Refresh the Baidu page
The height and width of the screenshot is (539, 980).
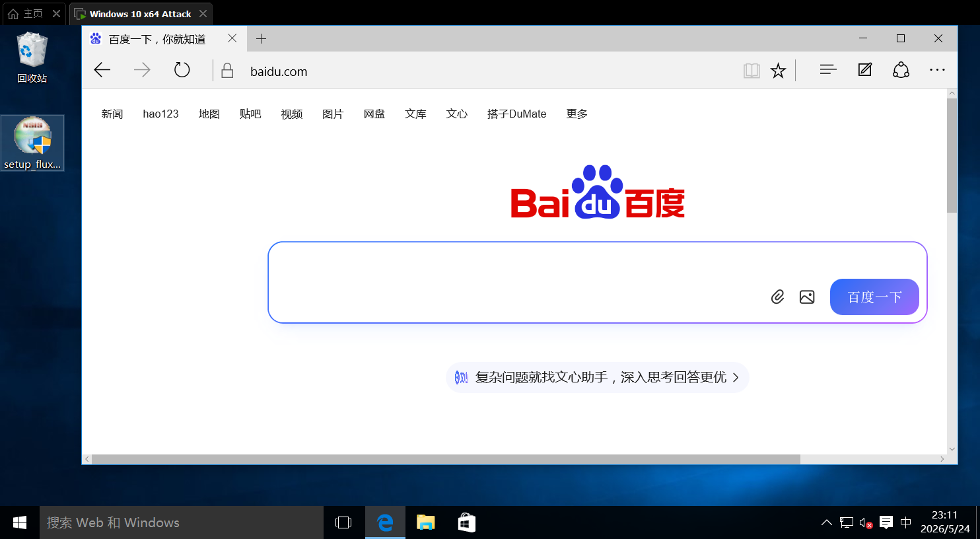[182, 70]
